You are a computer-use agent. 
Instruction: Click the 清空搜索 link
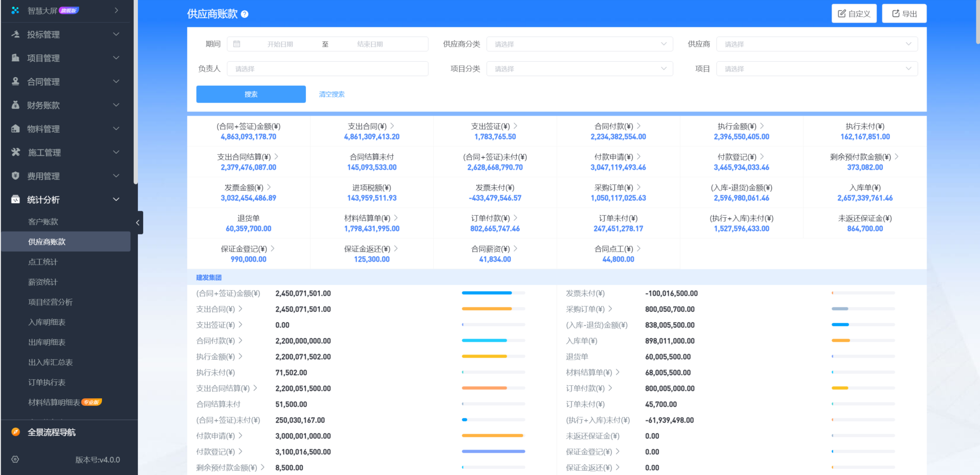click(x=332, y=94)
